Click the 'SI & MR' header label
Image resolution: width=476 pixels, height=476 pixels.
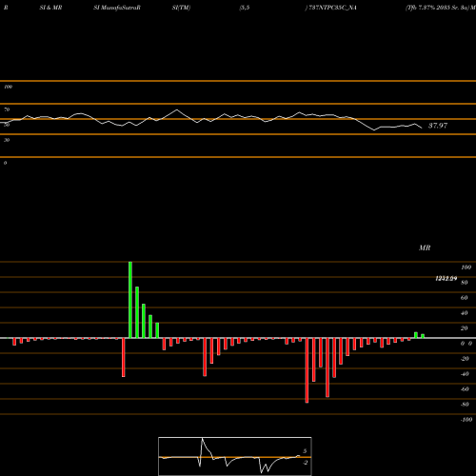(x=50, y=8)
